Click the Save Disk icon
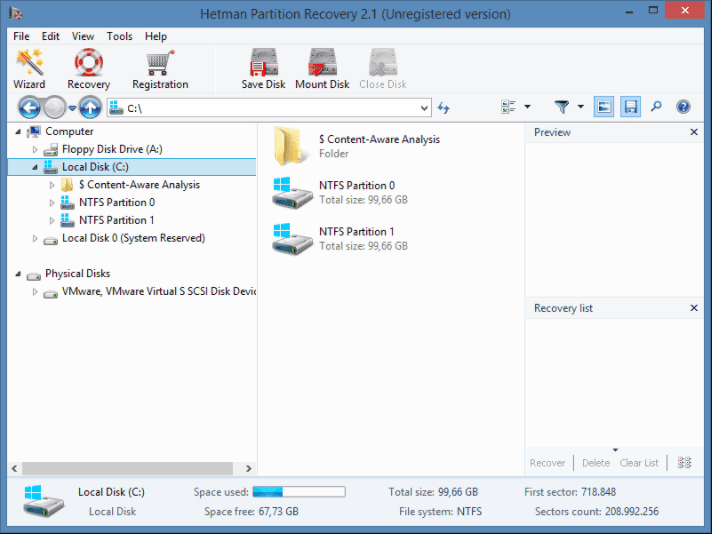The image size is (712, 534). (263, 62)
